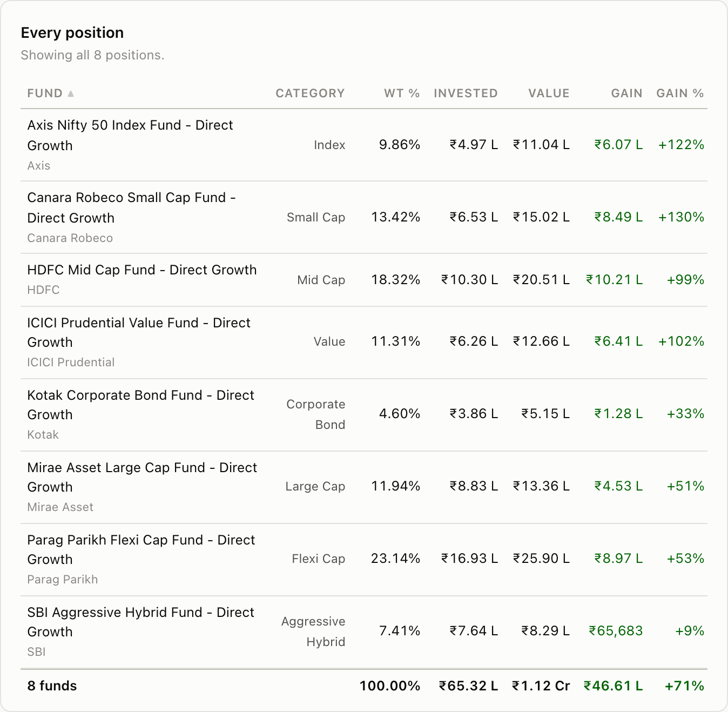Click the +122% gain percentage
The width and height of the screenshot is (728, 712).
(681, 145)
